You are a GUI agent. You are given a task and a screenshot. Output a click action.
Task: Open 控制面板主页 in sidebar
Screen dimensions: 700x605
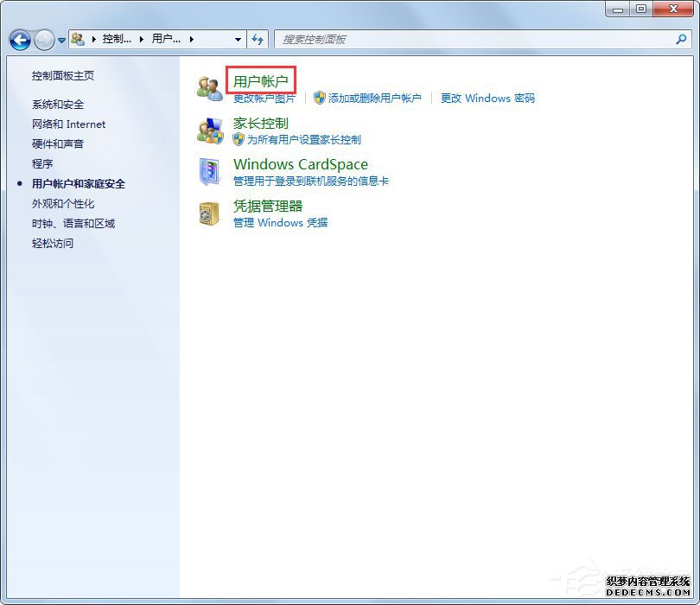coord(63,76)
